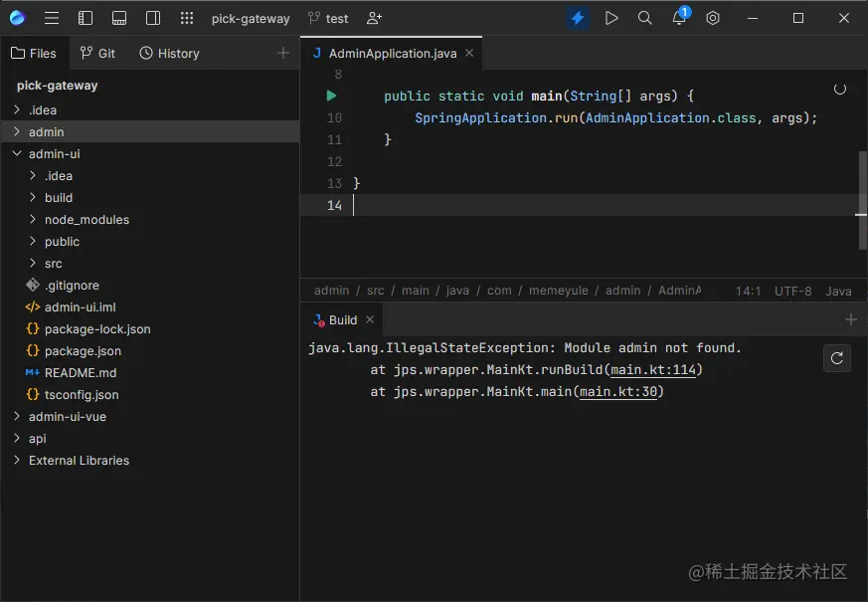The width and height of the screenshot is (868, 602).
Task: Open the main hamburger menu
Action: 52,18
